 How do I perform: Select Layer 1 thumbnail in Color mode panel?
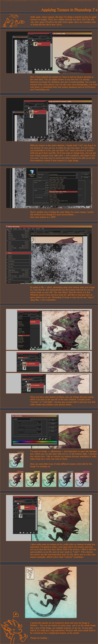click(23, 507)
